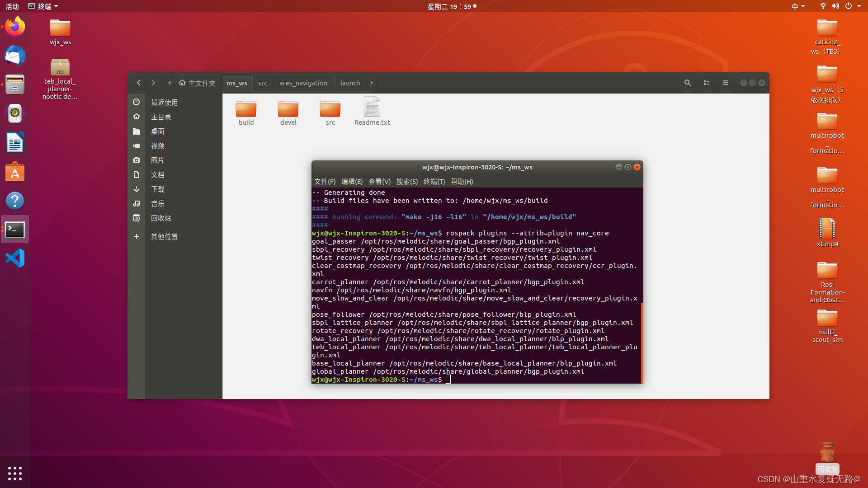This screenshot has width=868, height=488.
Task: Click the terminal title bar wjx@wjx-Inspiron-3020-S
Action: click(x=477, y=167)
